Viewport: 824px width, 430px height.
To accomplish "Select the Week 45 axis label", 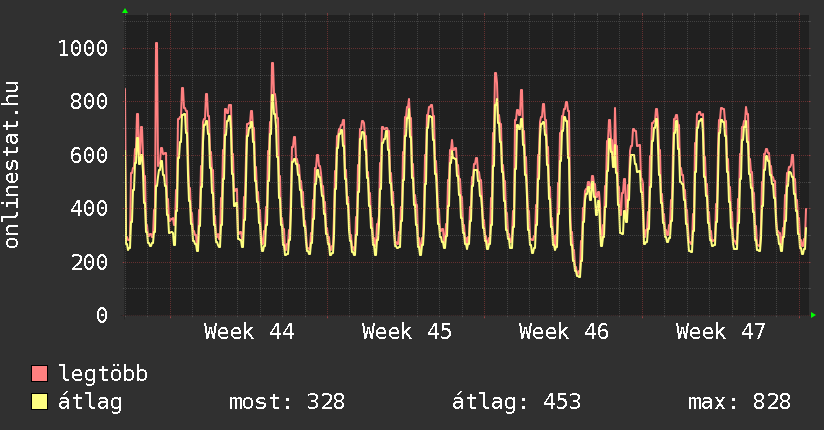I will pos(407,332).
